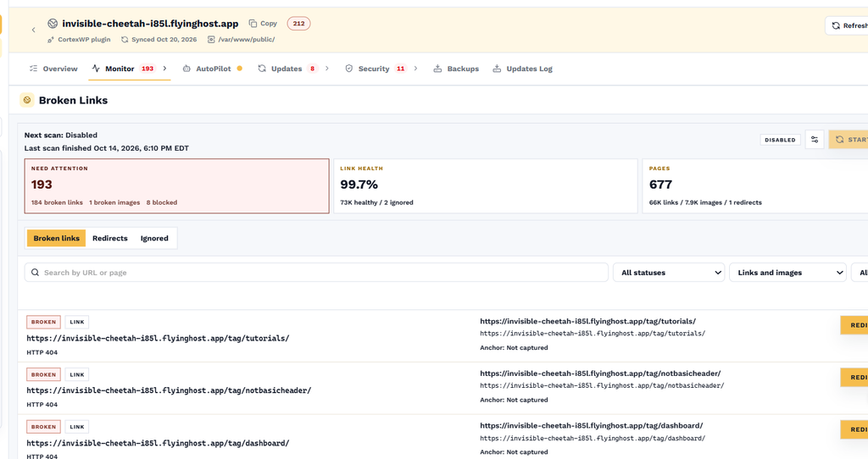Click the red 212 badge in the header

pos(298,23)
